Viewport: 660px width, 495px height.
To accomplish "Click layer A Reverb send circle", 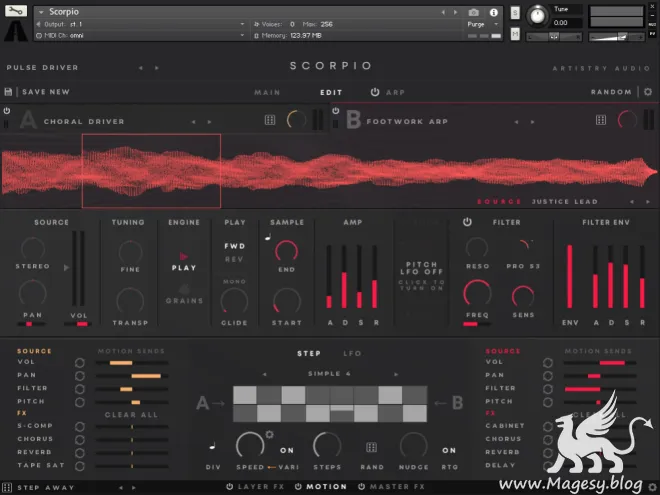I will (80, 453).
